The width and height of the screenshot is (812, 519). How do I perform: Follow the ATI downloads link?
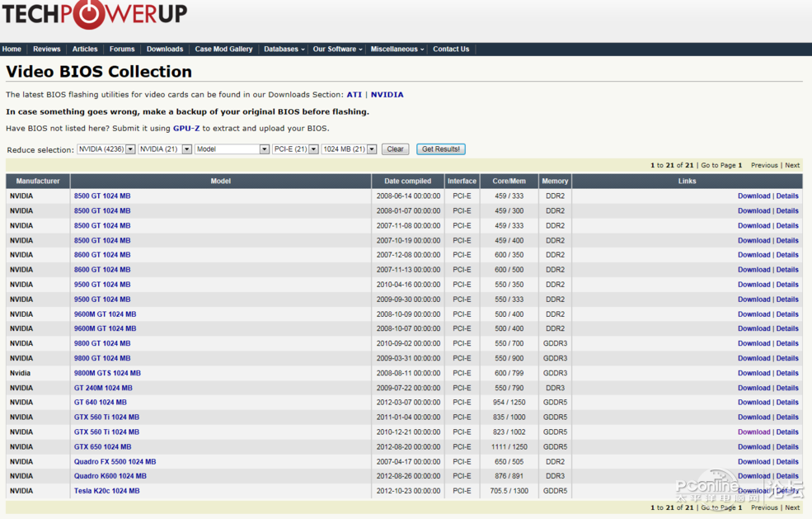click(354, 95)
